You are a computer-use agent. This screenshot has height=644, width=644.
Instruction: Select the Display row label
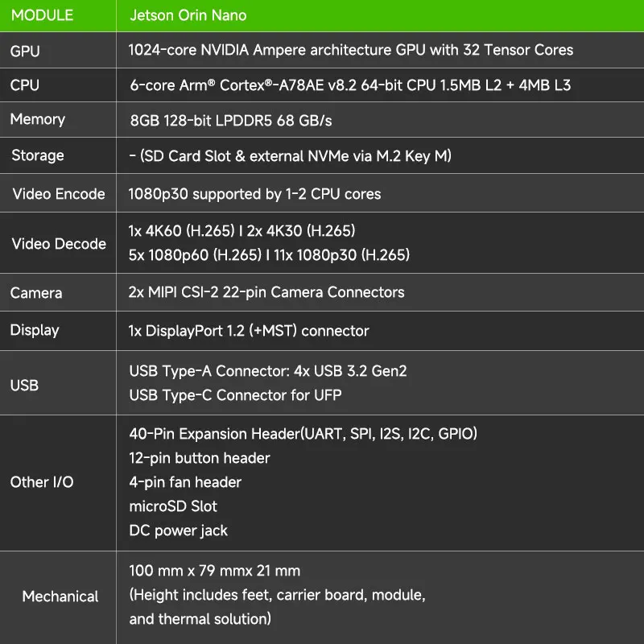click(35, 330)
